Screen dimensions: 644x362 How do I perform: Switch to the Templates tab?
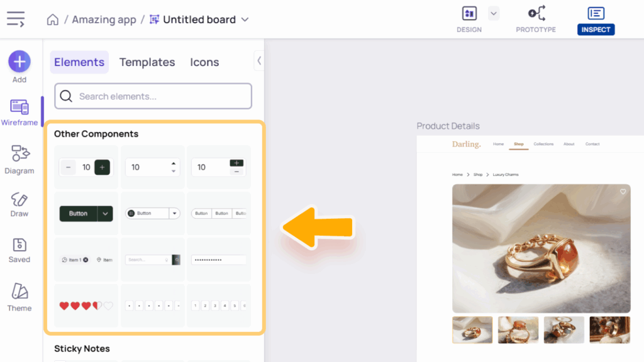pos(147,62)
